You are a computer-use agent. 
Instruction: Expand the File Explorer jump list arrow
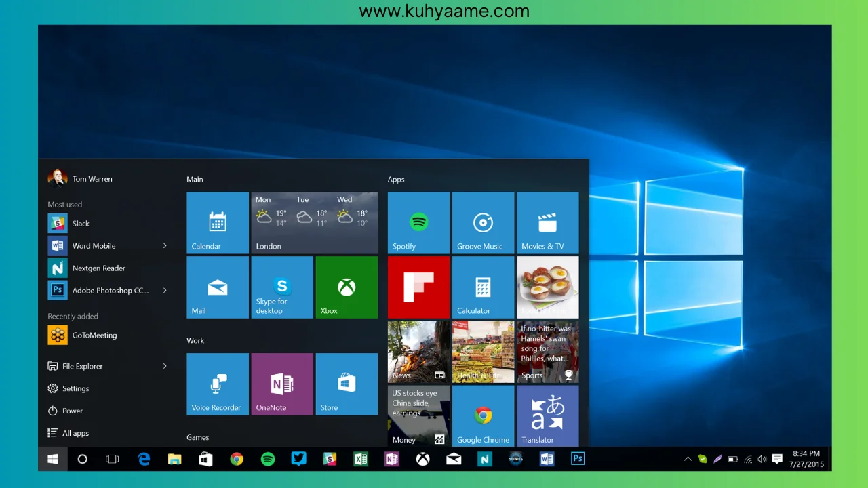[x=165, y=366]
